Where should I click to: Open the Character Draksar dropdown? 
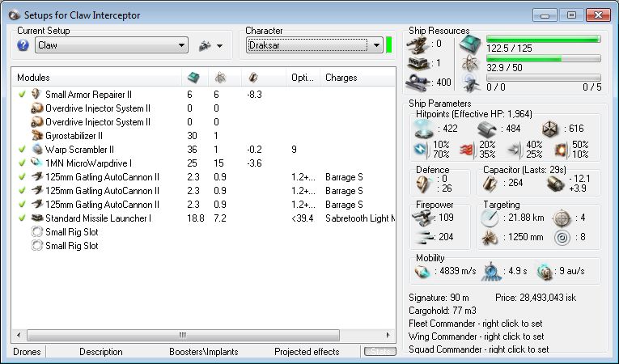coord(314,45)
